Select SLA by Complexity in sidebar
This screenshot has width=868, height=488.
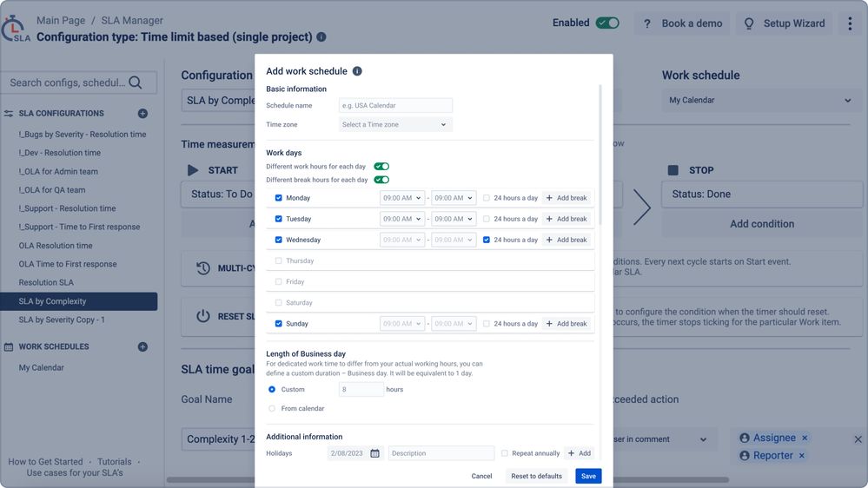click(x=79, y=301)
